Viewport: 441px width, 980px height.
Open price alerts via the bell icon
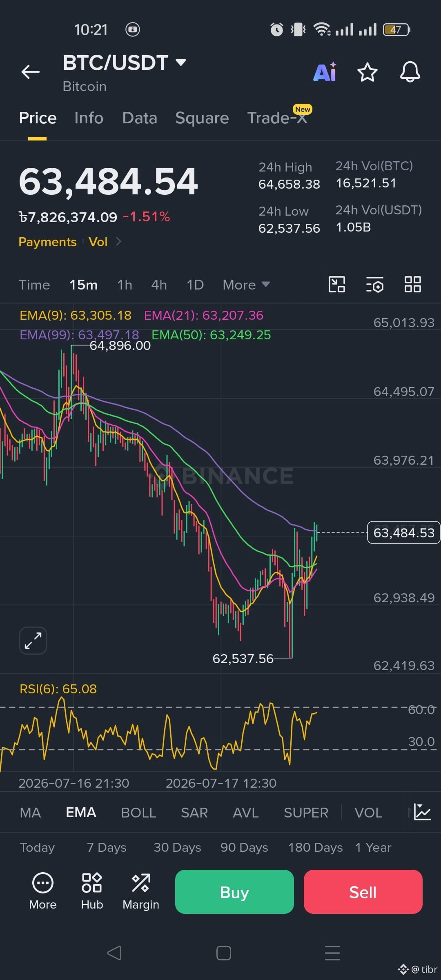pos(410,72)
